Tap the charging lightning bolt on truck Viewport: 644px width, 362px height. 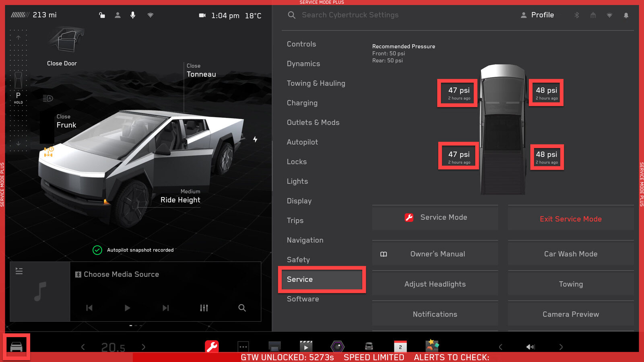click(x=255, y=139)
